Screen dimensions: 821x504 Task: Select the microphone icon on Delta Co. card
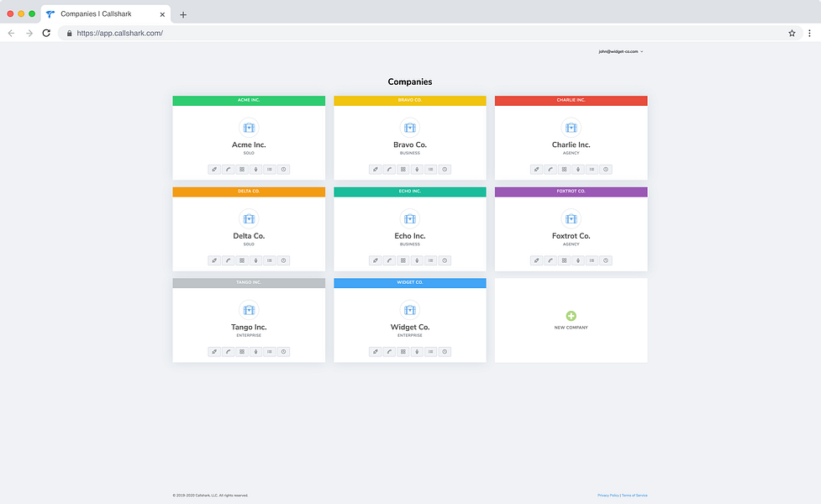[255, 260]
